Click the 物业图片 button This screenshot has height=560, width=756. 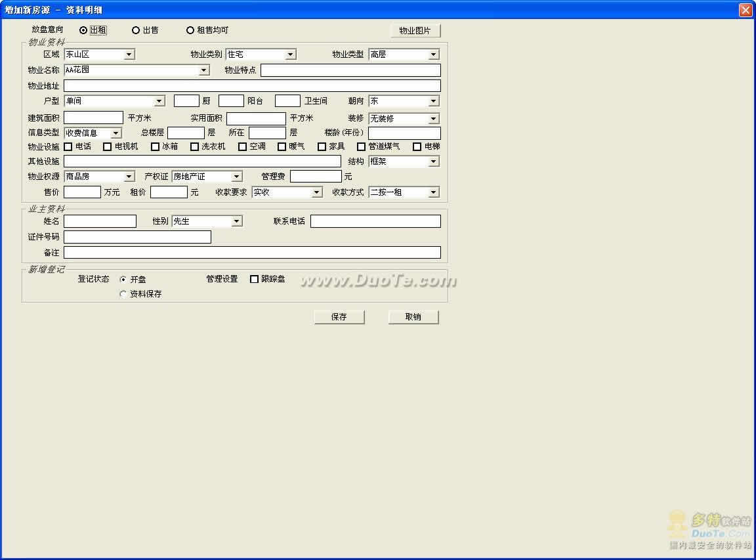coord(415,31)
